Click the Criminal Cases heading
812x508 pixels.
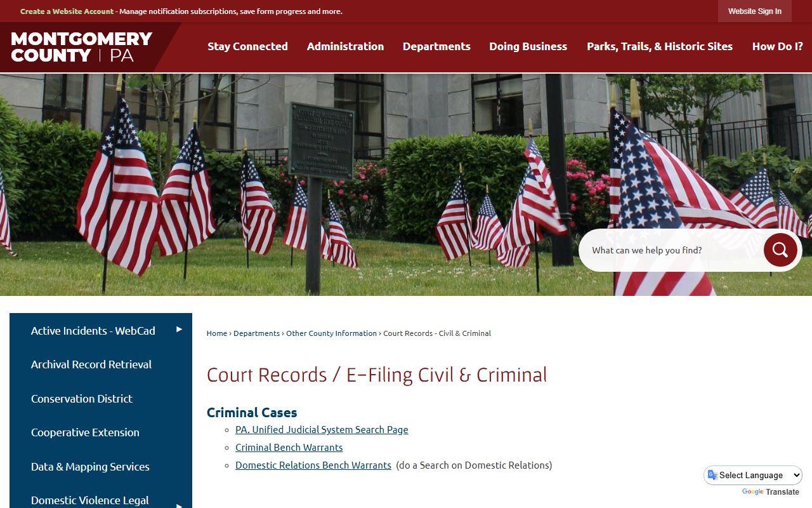point(252,412)
